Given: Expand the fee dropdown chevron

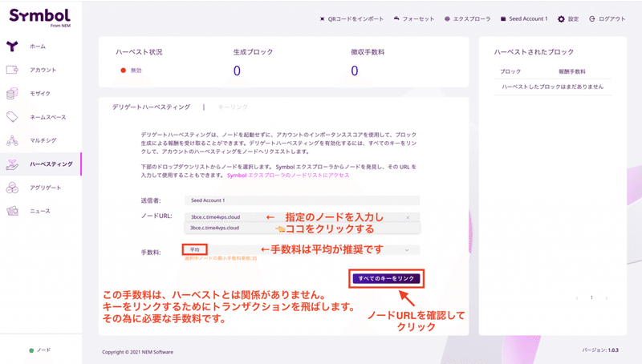Looking at the screenshot, I should (407, 250).
